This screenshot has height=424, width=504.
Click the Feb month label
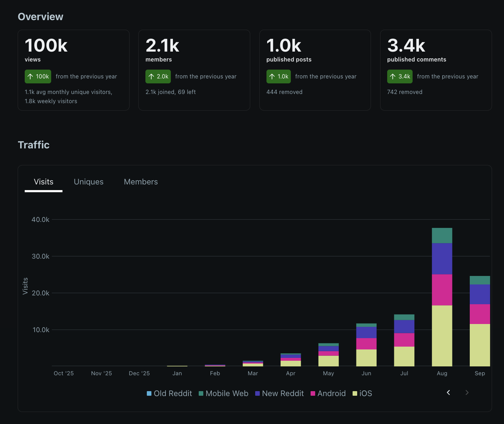215,373
